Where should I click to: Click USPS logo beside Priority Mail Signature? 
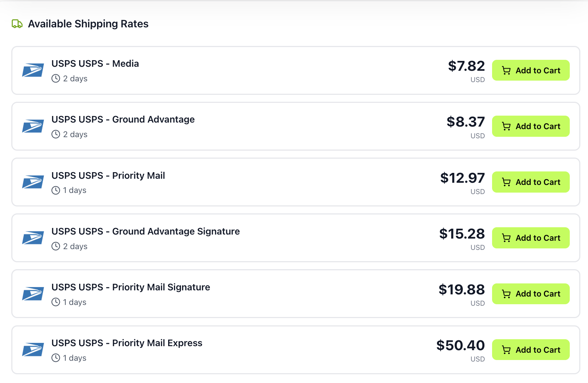click(x=33, y=294)
